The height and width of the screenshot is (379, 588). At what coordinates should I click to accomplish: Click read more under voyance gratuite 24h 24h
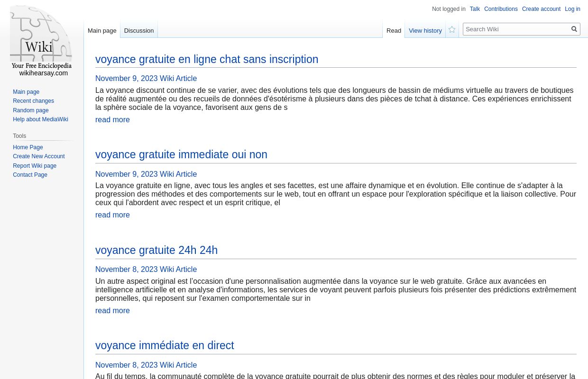(112, 310)
